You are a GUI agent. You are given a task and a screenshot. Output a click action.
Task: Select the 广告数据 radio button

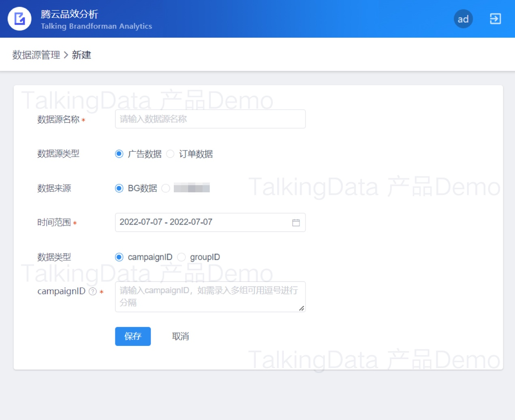pos(119,154)
